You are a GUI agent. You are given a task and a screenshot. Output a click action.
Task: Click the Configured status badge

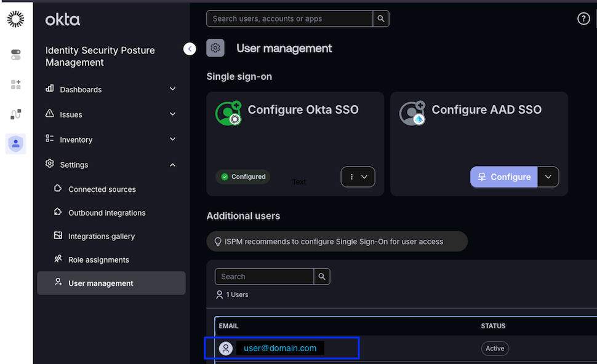pos(243,177)
